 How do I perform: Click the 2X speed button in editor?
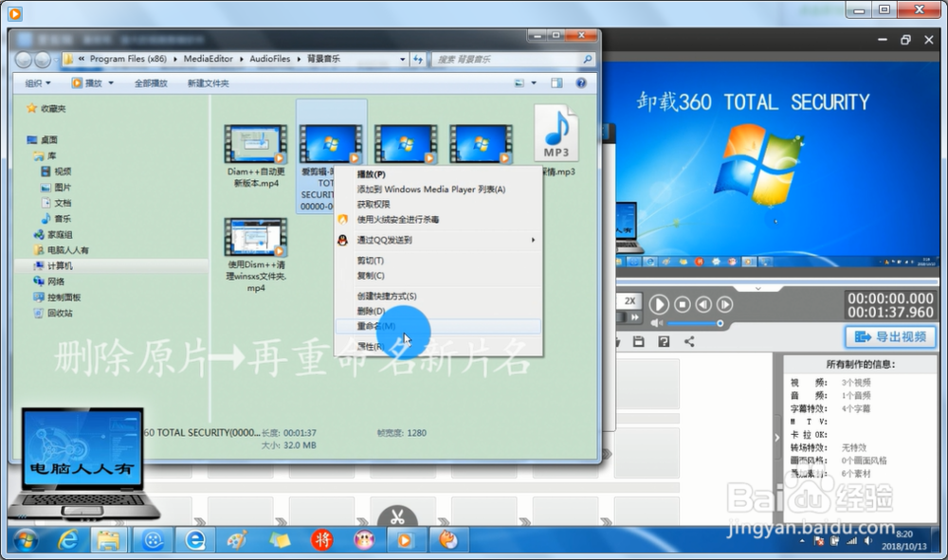click(629, 300)
